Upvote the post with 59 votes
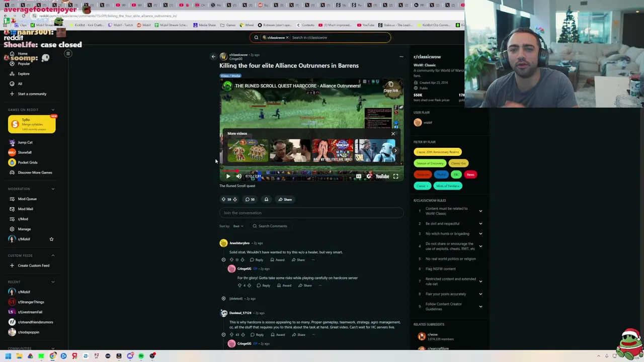The height and width of the screenshot is (362, 644). point(223,200)
